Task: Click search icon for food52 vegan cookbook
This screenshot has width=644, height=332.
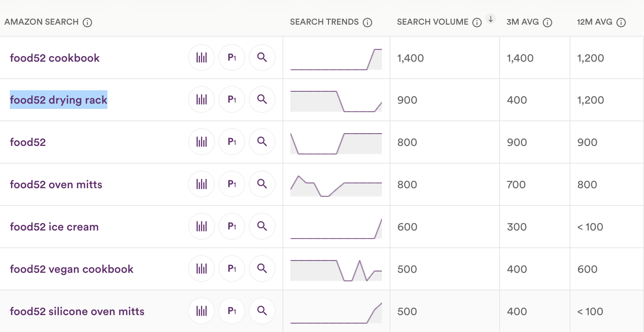Action: coord(262,269)
